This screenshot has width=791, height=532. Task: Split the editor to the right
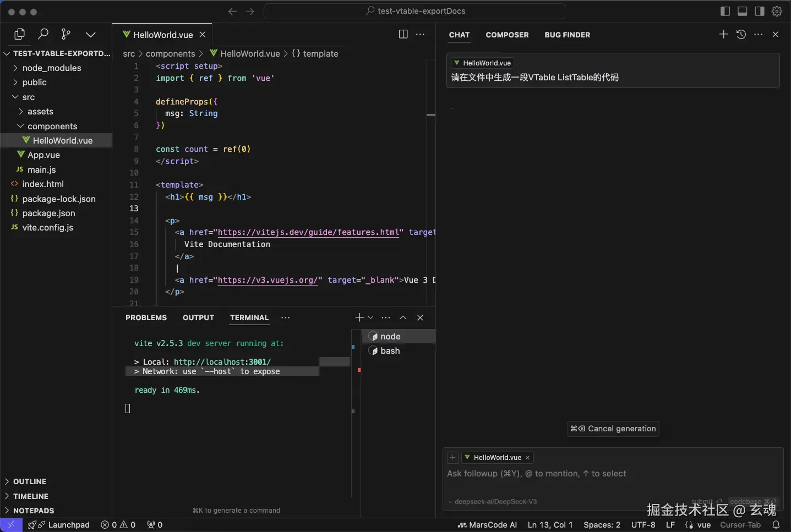(x=403, y=34)
